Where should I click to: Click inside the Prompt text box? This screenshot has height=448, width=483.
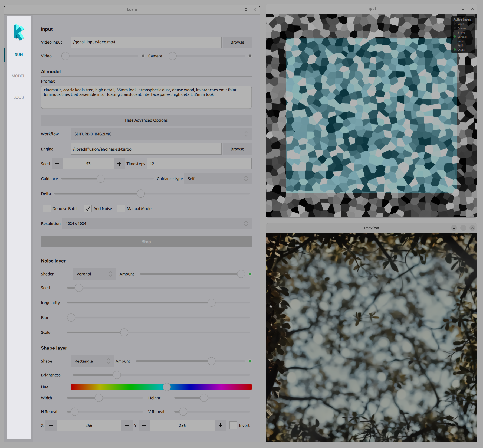(x=146, y=100)
